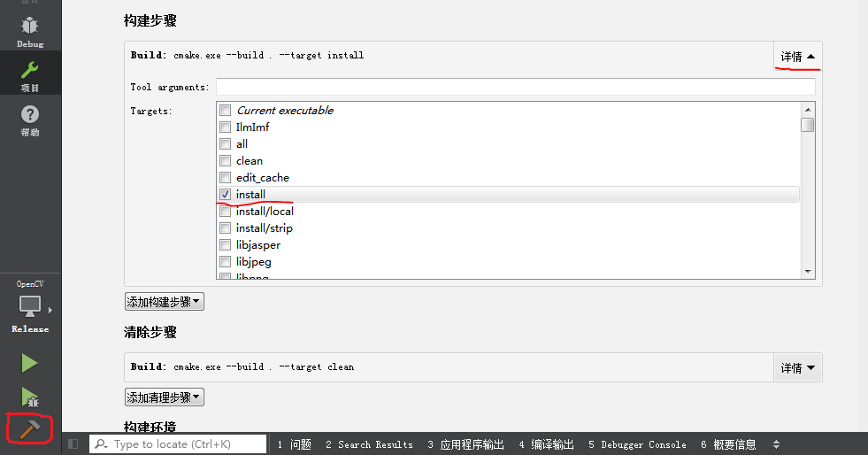Open the Debug mode in sidebar
The image size is (868, 455).
coord(30,30)
